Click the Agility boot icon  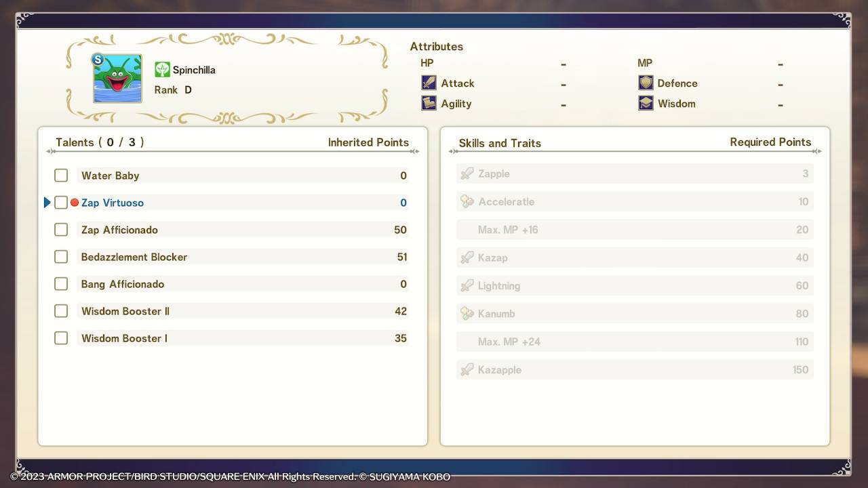coord(429,103)
